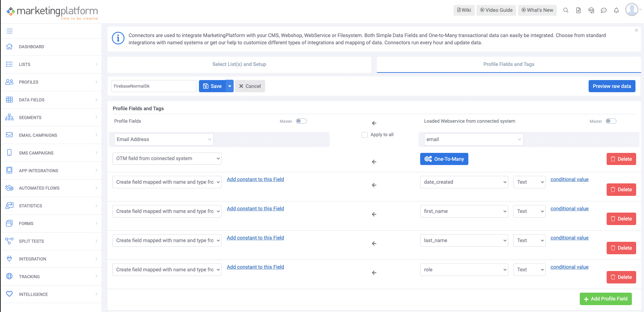Delete the last_name field mapping
Viewport: 644px width, 312px height.
621,248
